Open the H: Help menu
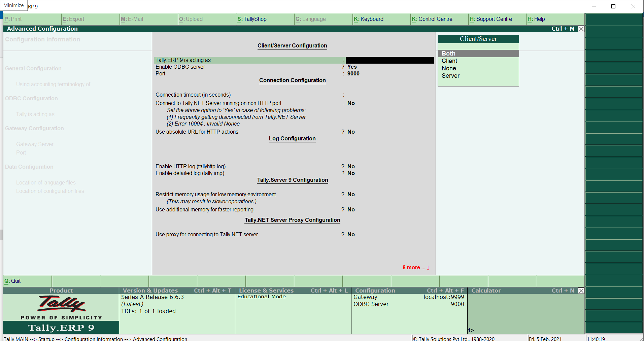 (555, 19)
